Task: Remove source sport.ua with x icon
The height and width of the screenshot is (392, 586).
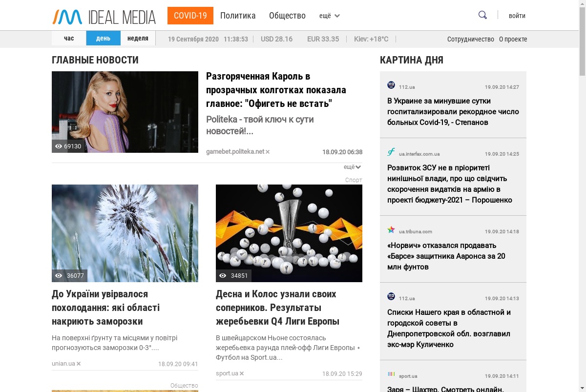Action: 242,374
